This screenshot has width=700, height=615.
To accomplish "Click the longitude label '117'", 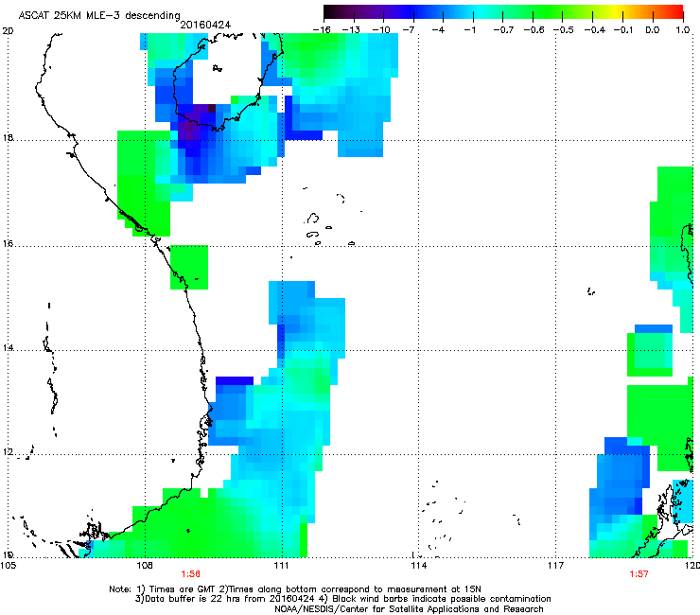I will pos(556,566).
